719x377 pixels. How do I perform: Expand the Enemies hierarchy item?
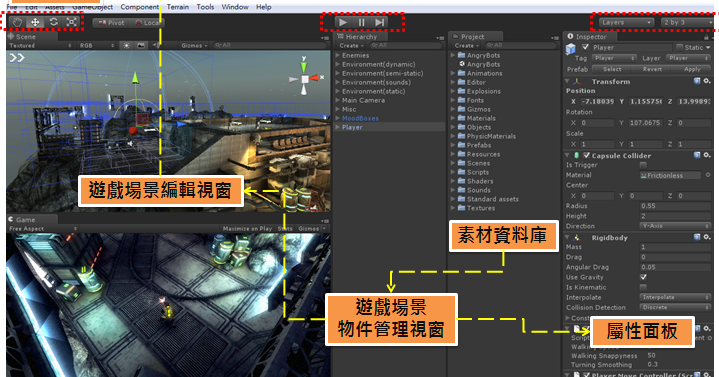(338, 55)
